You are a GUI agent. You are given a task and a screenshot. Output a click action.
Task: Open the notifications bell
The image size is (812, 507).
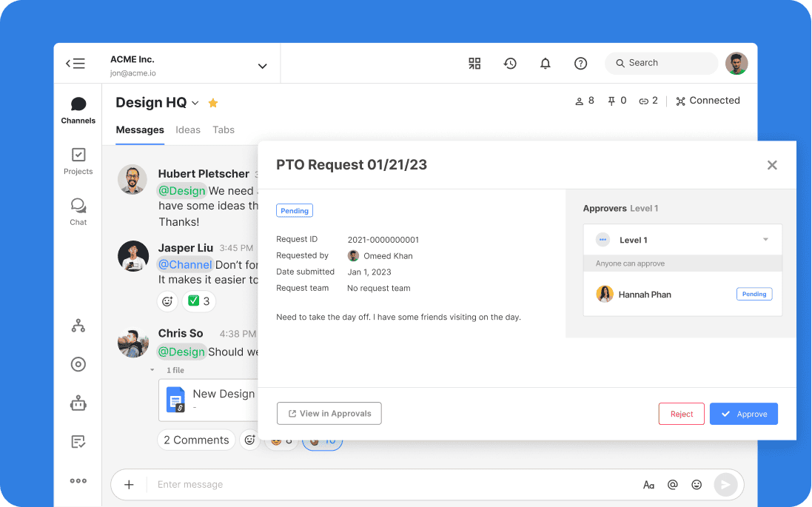pyautogui.click(x=546, y=64)
